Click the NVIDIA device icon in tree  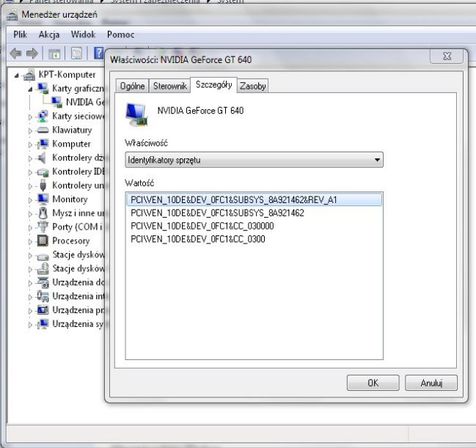pyautogui.click(x=56, y=102)
